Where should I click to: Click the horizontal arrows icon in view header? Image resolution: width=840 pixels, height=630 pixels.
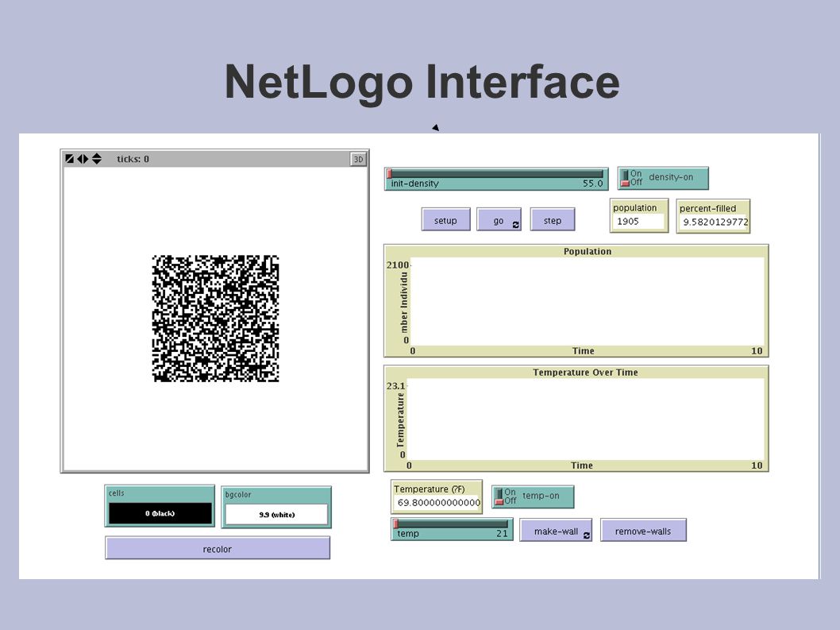click(83, 159)
